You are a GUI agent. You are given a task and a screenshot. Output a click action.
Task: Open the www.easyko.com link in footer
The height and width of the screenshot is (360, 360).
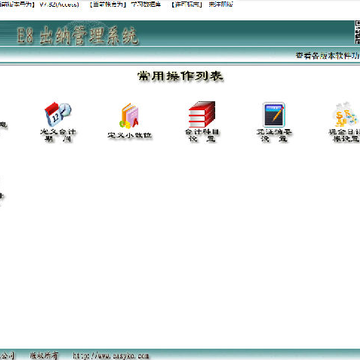coord(111,356)
